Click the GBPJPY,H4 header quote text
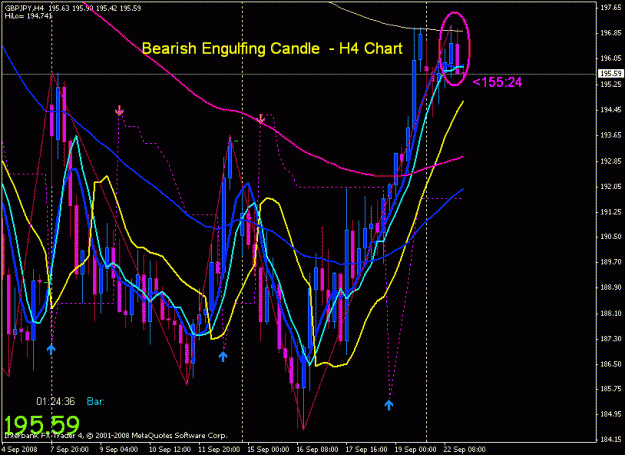The image size is (625, 455). coord(73,8)
